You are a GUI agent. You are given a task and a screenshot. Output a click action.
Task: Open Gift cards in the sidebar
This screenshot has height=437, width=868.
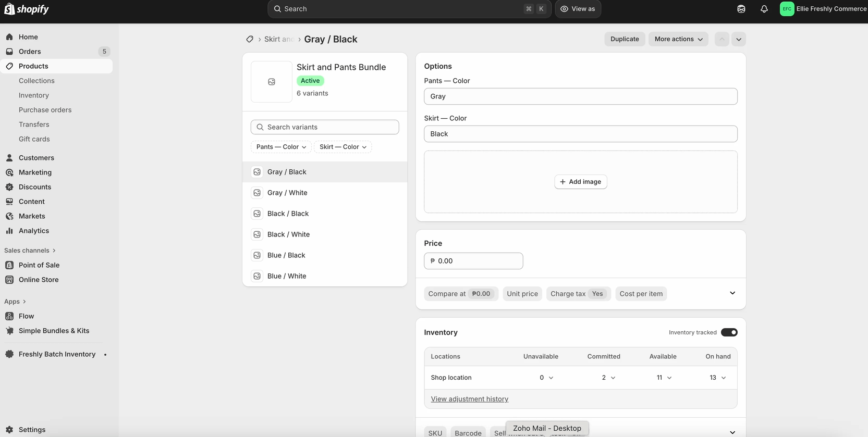click(x=34, y=139)
